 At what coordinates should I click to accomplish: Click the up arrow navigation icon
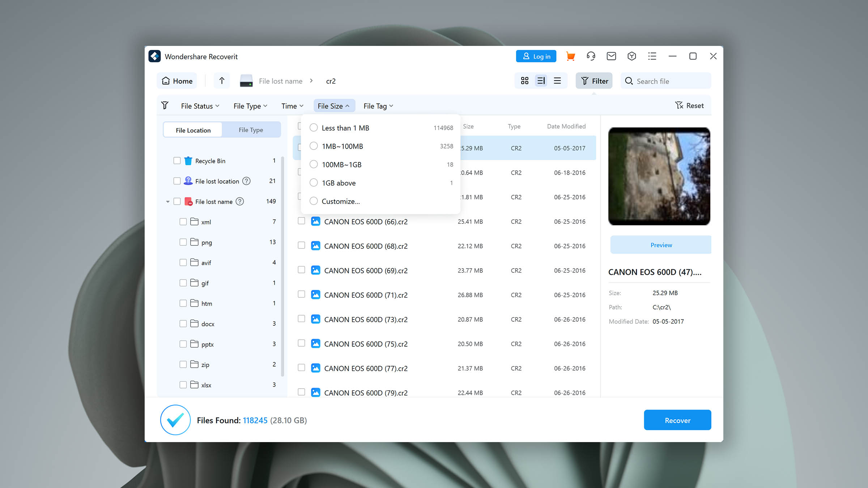222,81
